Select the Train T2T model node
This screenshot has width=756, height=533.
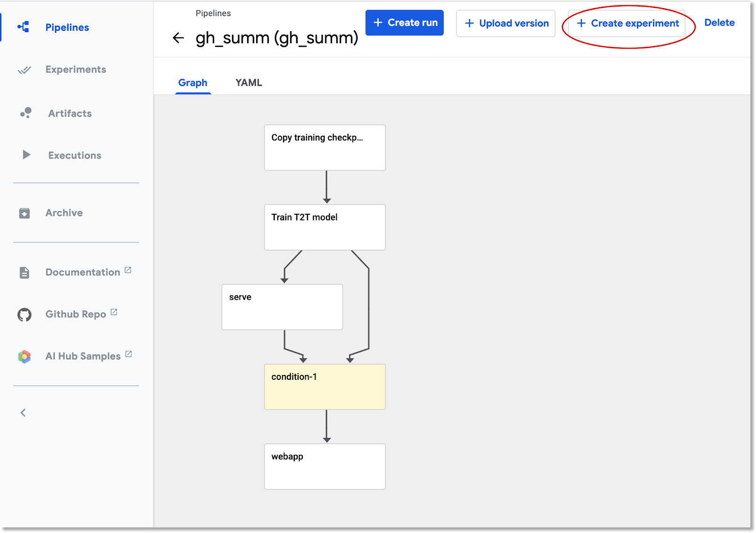point(325,227)
